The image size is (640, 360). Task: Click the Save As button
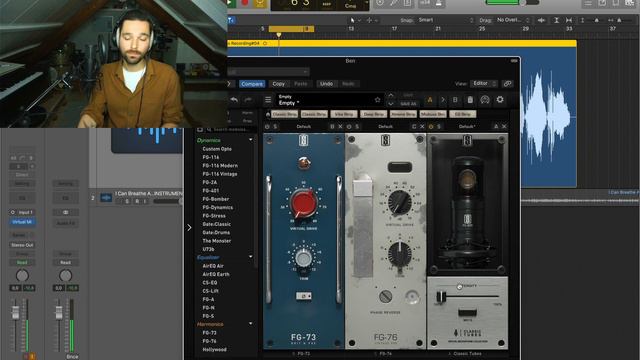click(x=408, y=104)
